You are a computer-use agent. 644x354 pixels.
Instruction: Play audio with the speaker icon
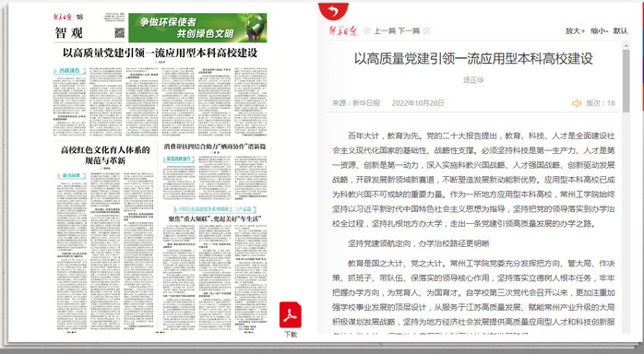pos(577,103)
